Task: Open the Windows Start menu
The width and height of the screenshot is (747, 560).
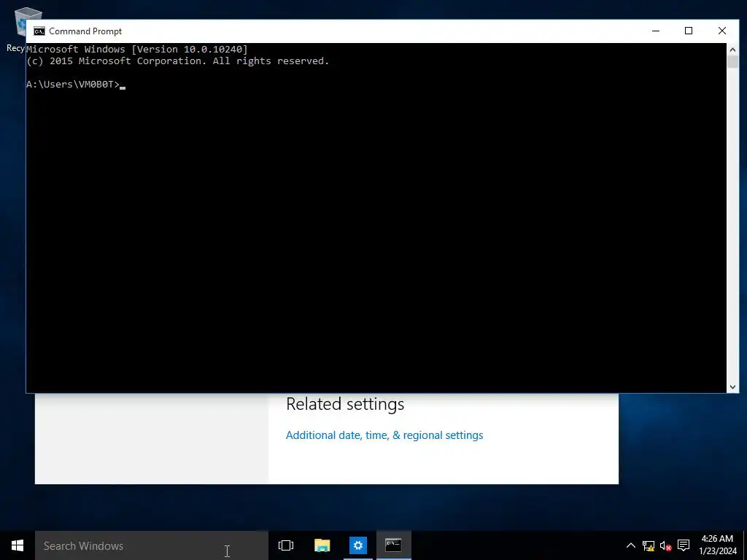Action: 18,545
